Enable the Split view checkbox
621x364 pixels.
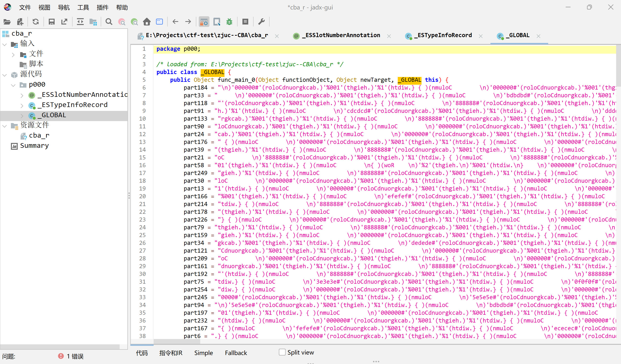tap(282, 352)
